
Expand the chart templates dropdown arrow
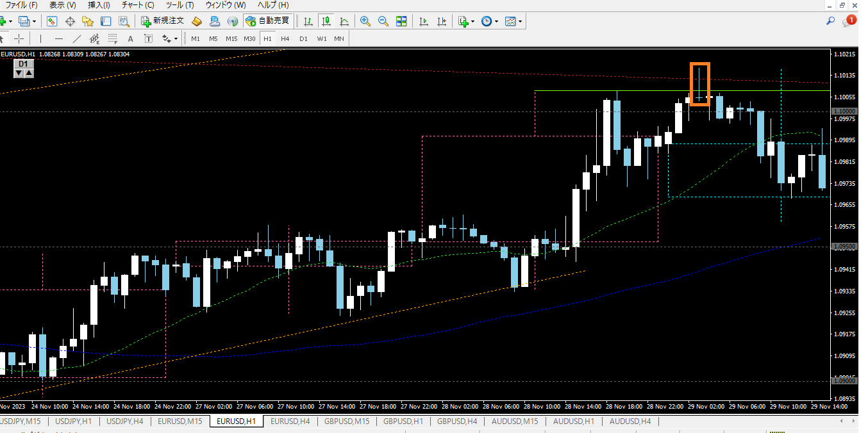(x=520, y=21)
